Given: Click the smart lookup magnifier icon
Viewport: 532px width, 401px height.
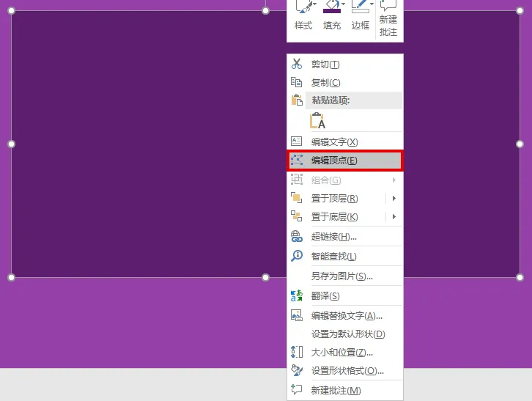Looking at the screenshot, I should coord(297,256).
